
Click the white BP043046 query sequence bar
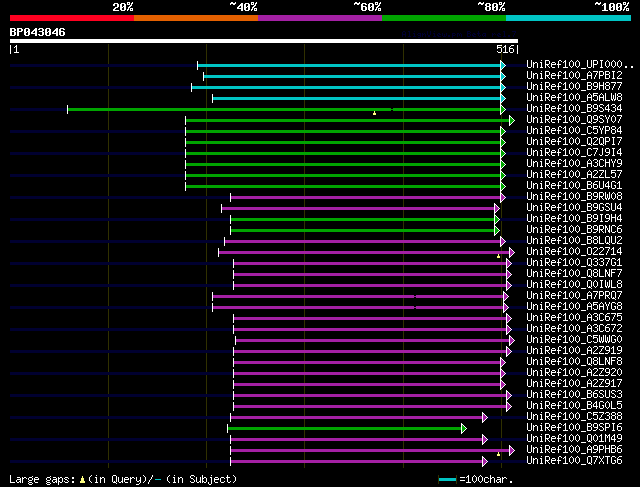264,41
